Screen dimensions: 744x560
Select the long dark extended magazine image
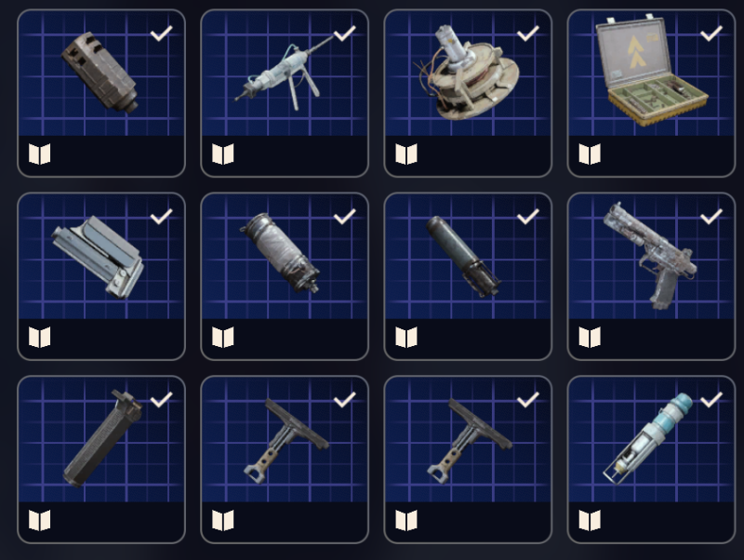(x=102, y=439)
